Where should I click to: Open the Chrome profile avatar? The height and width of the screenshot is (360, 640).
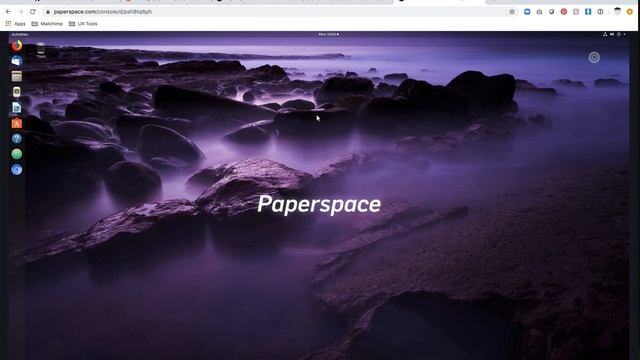[x=617, y=12]
